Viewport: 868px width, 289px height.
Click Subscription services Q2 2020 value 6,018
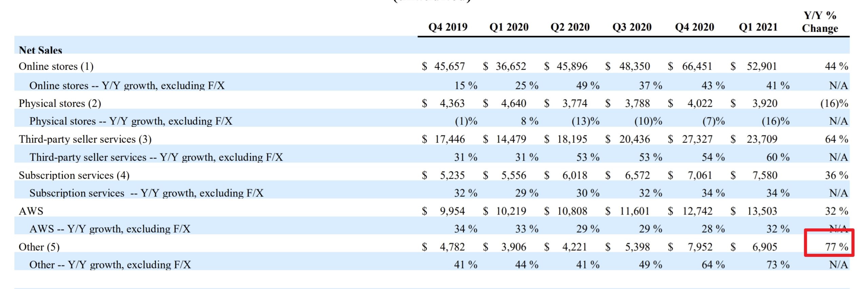click(x=575, y=175)
